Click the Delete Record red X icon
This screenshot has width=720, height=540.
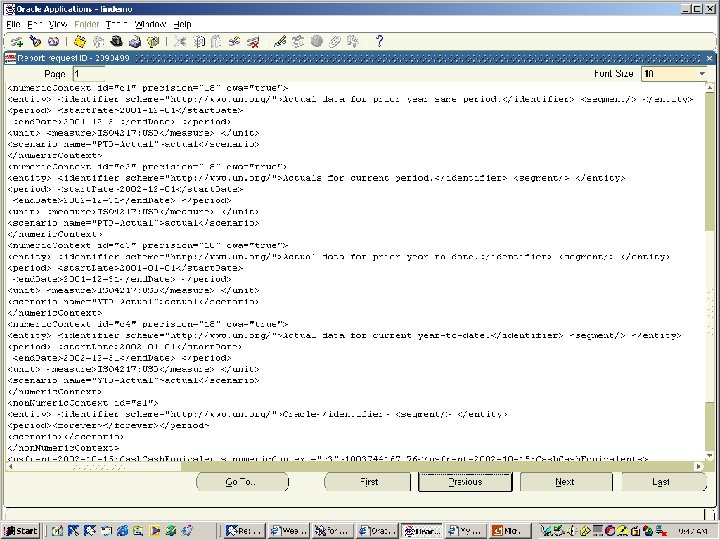coord(253,42)
